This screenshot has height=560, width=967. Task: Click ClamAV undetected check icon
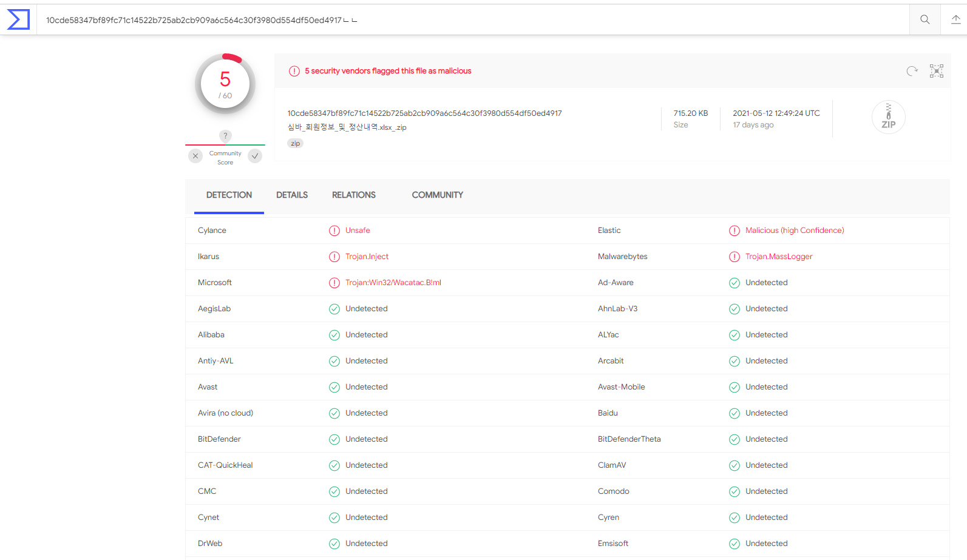point(735,465)
